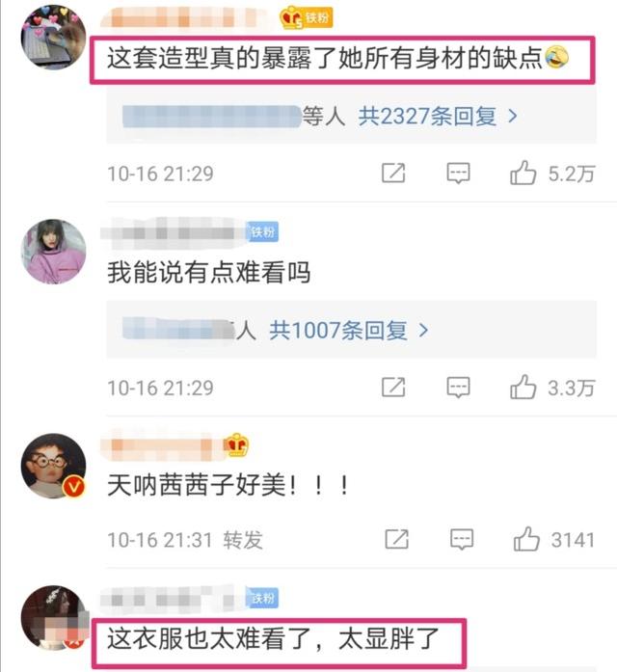Share icon on 我能说有点难看吗 comment
The height and width of the screenshot is (672, 617).
(393, 388)
